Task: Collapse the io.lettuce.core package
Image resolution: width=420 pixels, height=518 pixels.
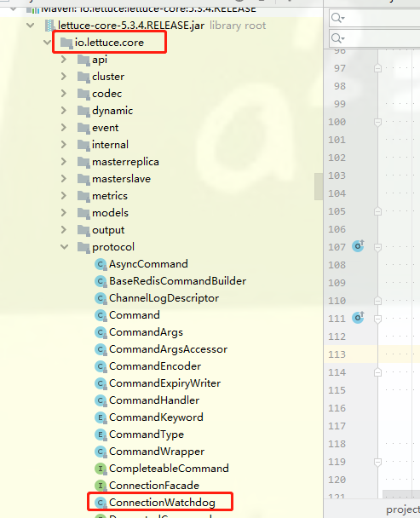Action: click(47, 43)
